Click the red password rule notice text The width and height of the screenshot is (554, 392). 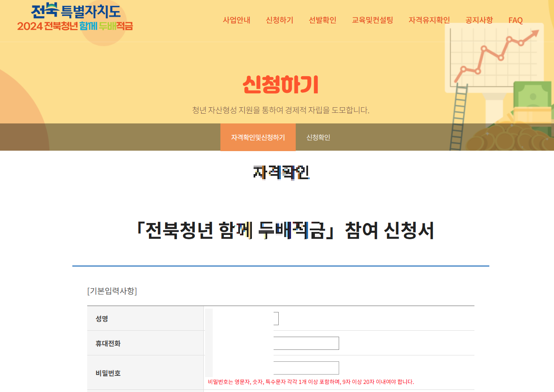coord(311,382)
